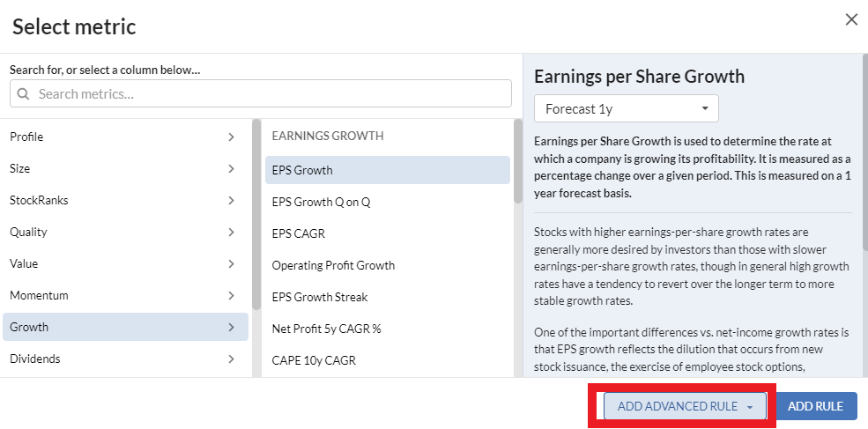Select the Net Profit 5y CAGR % metric
The image size is (868, 429).
pos(388,329)
